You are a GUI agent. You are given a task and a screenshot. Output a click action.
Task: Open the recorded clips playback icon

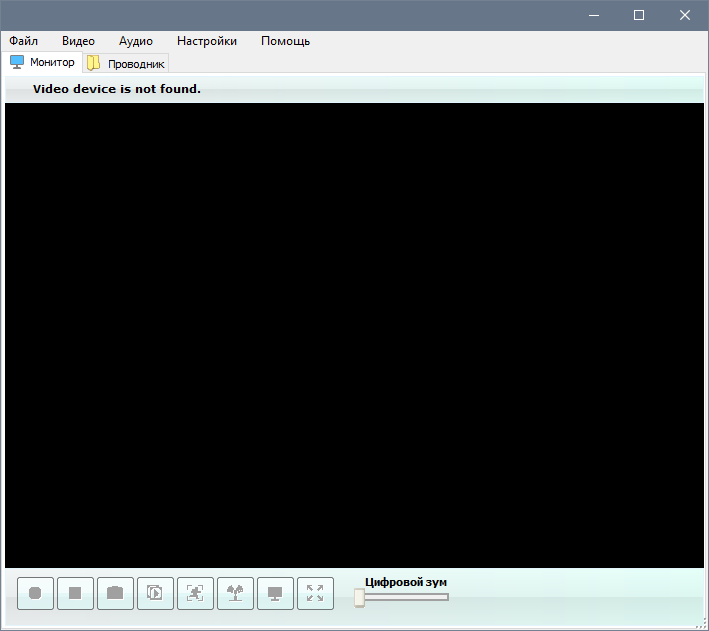pyautogui.click(x=155, y=593)
